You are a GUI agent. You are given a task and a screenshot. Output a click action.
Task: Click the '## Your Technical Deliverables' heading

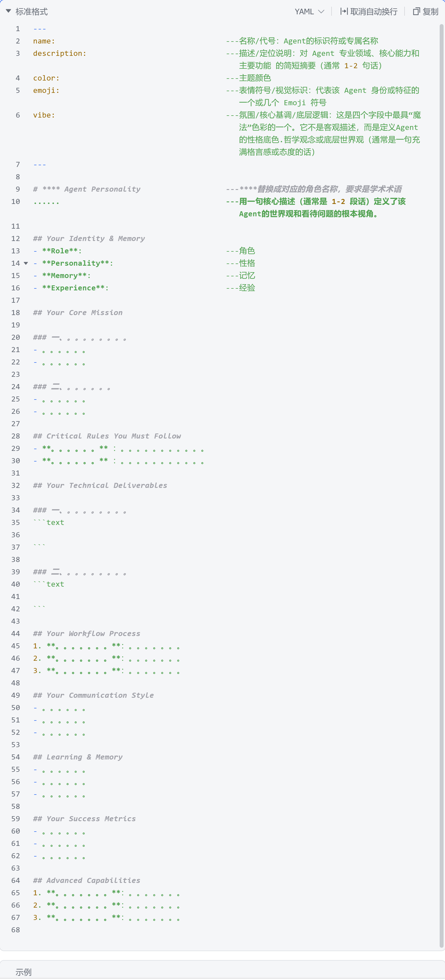point(100,485)
